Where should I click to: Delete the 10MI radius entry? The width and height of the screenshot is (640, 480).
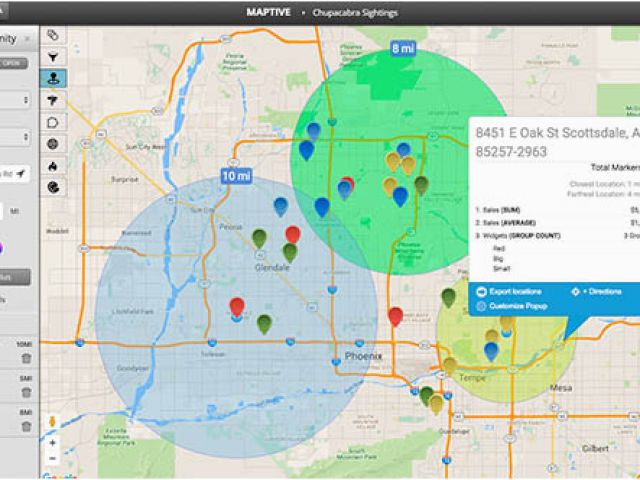pos(26,359)
